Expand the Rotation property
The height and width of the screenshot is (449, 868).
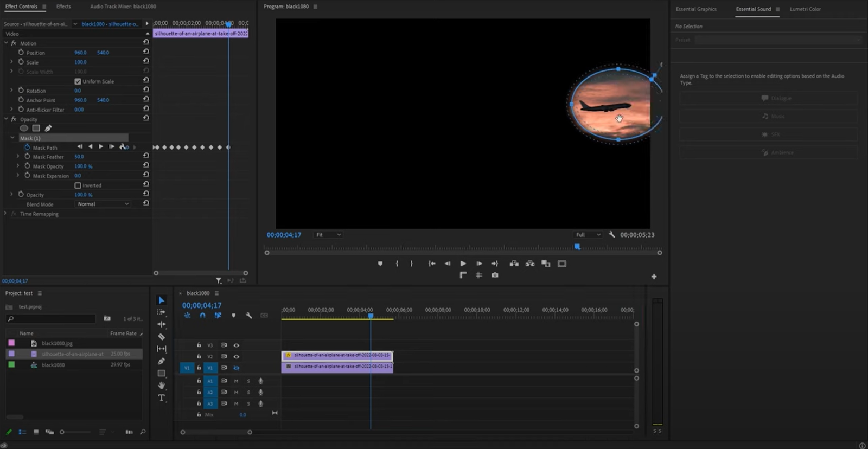tap(11, 90)
